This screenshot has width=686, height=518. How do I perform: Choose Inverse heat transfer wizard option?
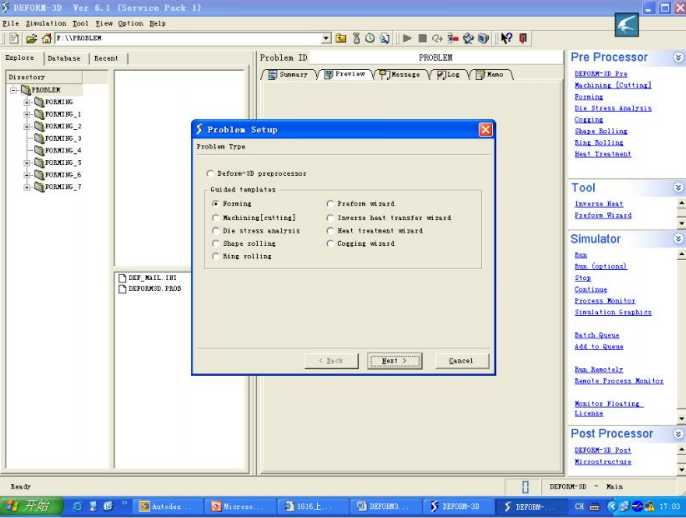pos(330,217)
